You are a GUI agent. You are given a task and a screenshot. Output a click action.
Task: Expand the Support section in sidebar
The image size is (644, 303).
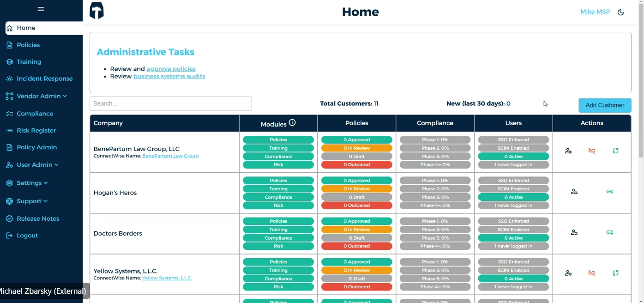(27, 201)
